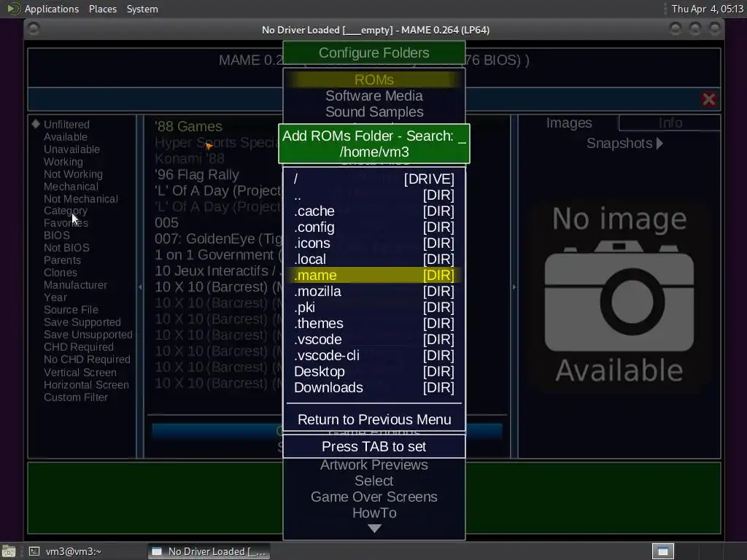747x560 pixels.
Task: Choose the Save Supported filter
Action: tap(82, 322)
